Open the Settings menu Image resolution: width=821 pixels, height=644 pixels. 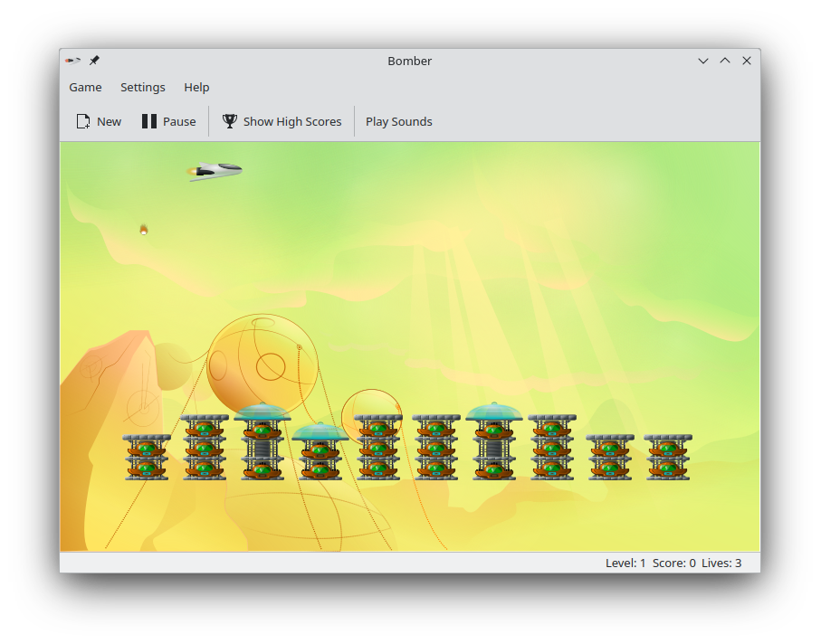point(142,87)
